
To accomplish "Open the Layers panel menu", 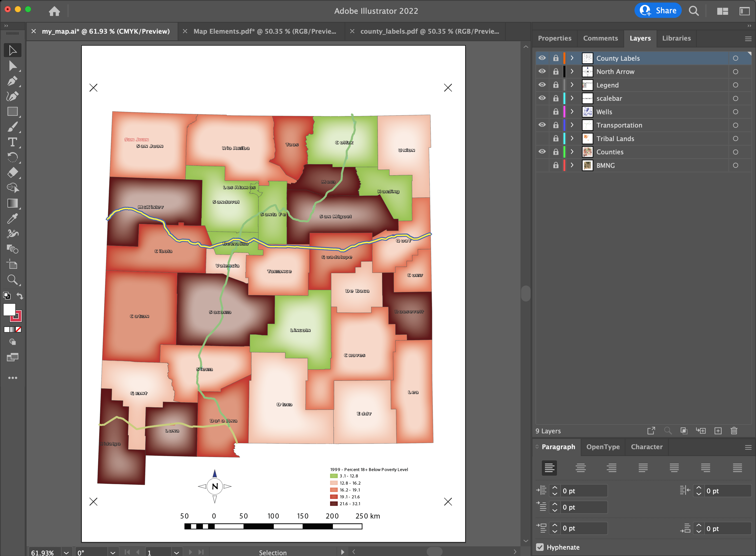I will [748, 39].
